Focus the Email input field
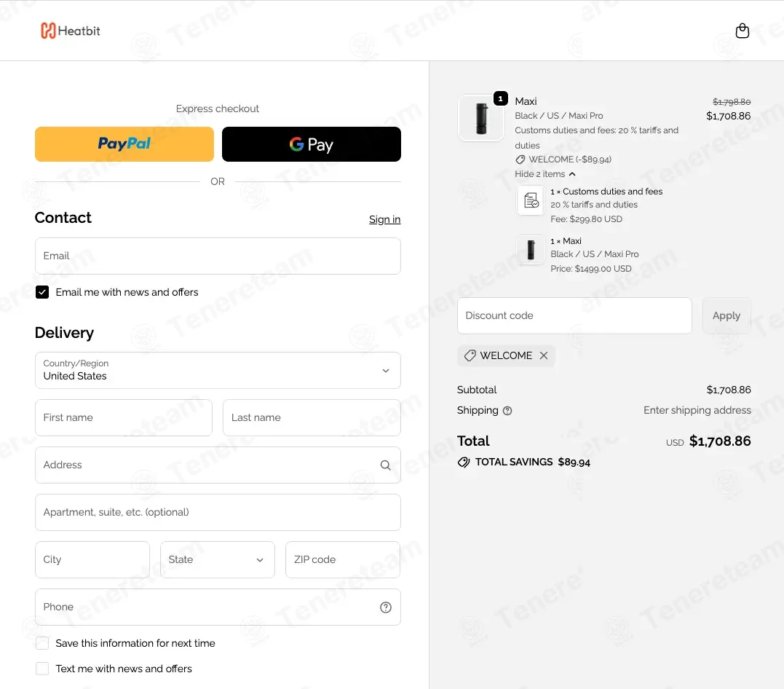The width and height of the screenshot is (784, 689). (x=218, y=256)
